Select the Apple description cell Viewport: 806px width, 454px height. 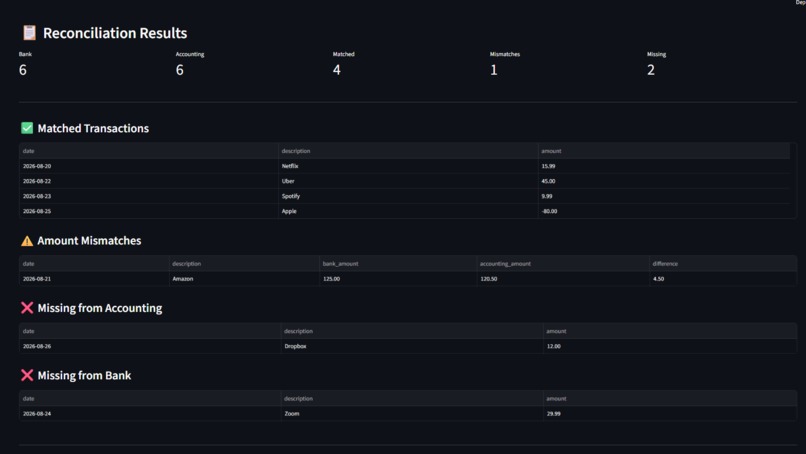(x=408, y=211)
